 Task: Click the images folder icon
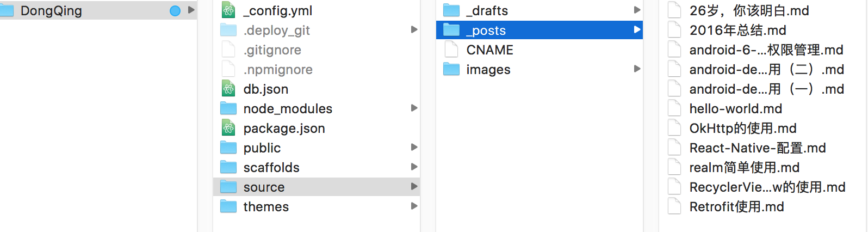point(451,69)
